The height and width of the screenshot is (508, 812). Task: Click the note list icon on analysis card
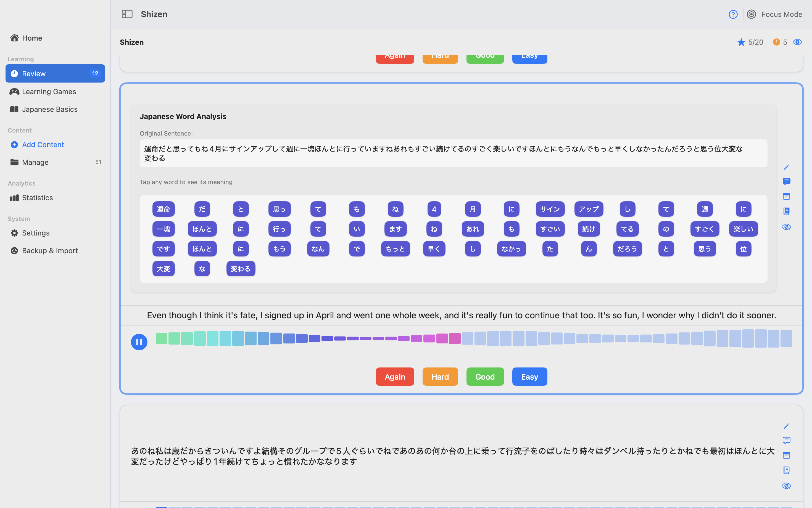(786, 196)
